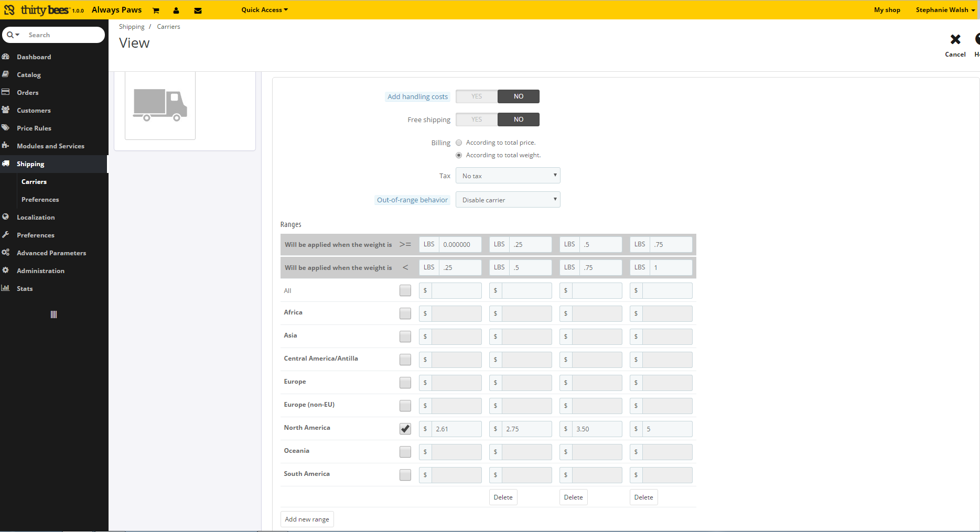Open the Carriers submenu item

point(34,182)
